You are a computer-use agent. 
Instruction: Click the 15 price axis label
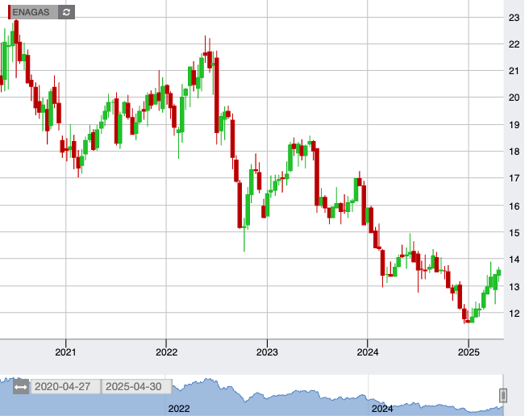tap(514, 233)
